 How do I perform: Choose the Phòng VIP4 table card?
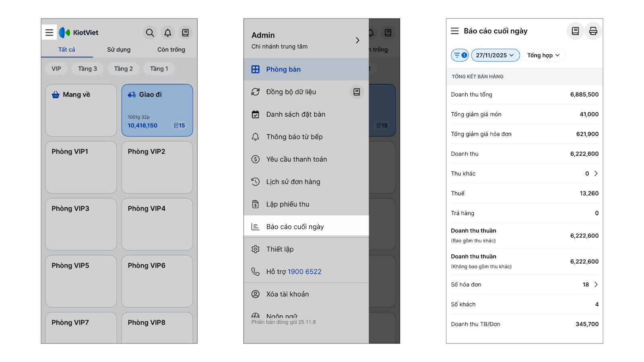157,224
